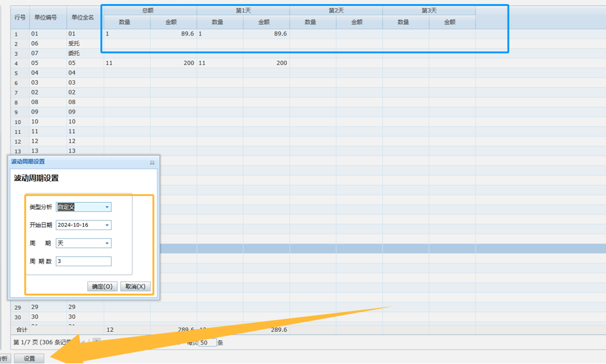
Task: Click the 200 金额 cell under 总额
Action: [173, 63]
